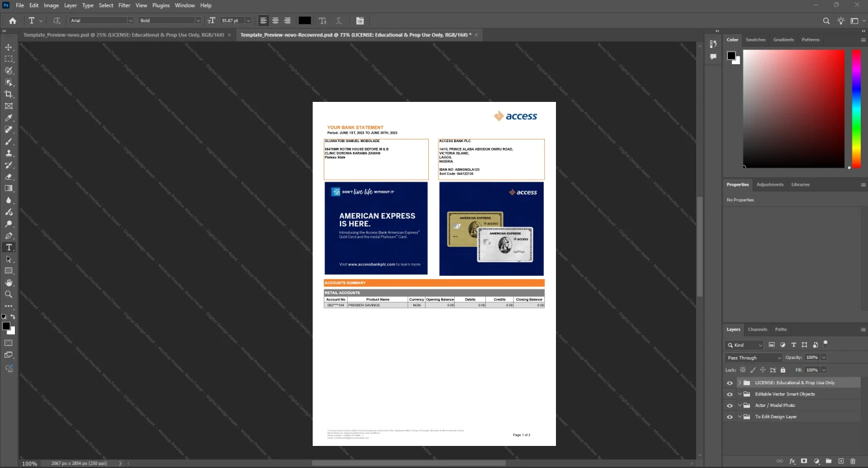Image resolution: width=868 pixels, height=468 pixels.
Task: Select the Eyedropper tool
Action: point(8,118)
